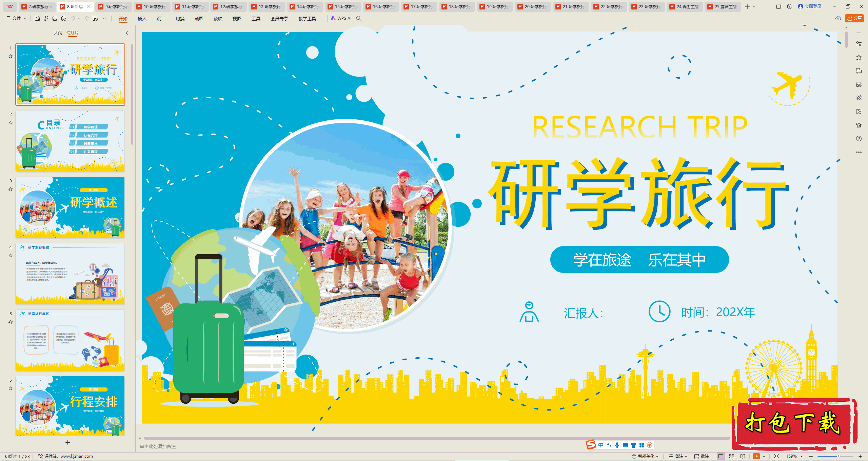
Task: Click the IME soft keyboard icon
Action: pyautogui.click(x=625, y=445)
